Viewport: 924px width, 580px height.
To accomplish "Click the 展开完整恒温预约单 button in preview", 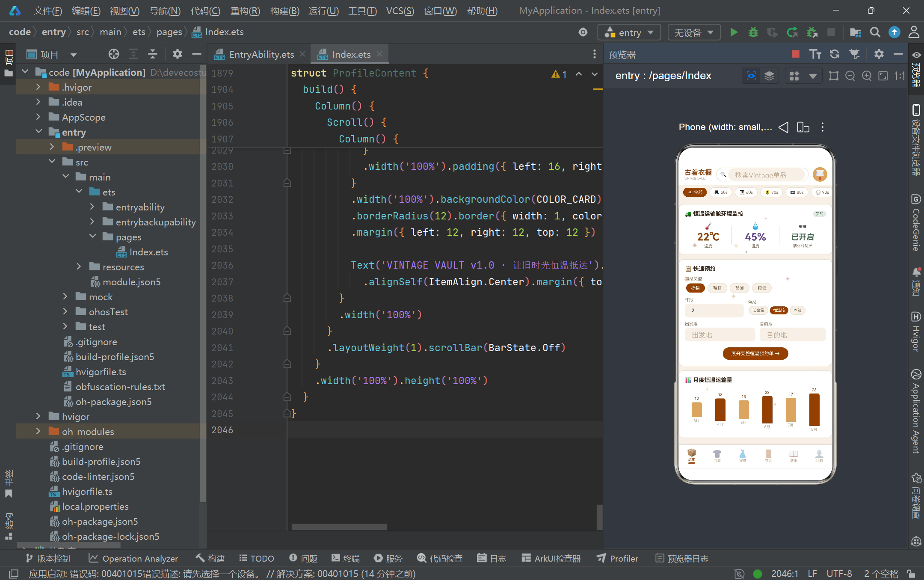I will click(x=755, y=353).
